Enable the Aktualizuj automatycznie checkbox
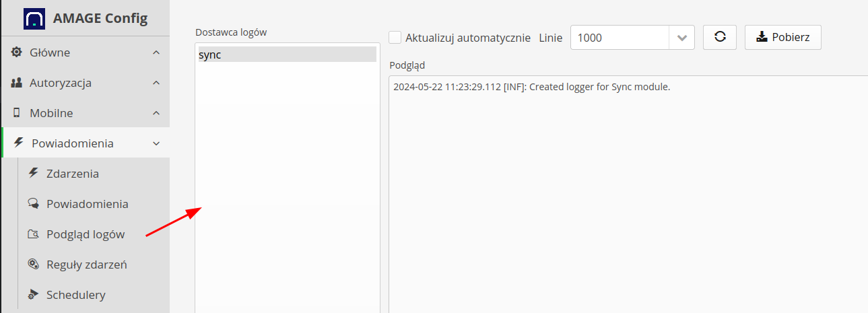 pyautogui.click(x=395, y=38)
